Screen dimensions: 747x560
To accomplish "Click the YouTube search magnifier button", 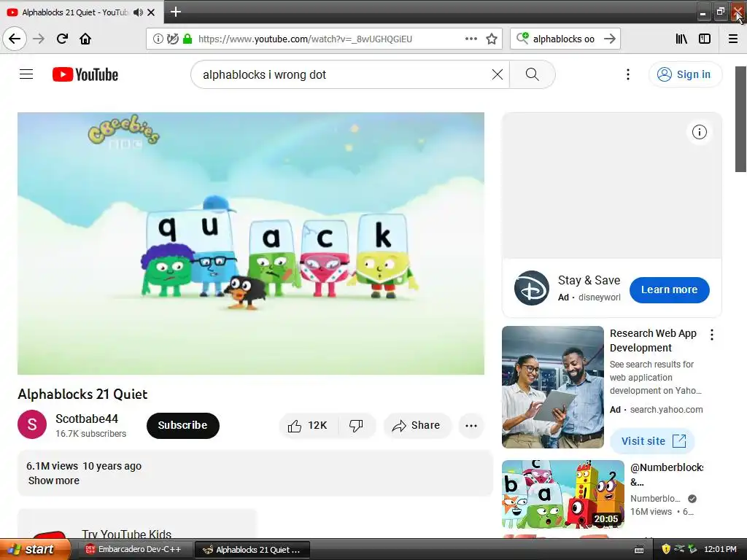I will 532,74.
